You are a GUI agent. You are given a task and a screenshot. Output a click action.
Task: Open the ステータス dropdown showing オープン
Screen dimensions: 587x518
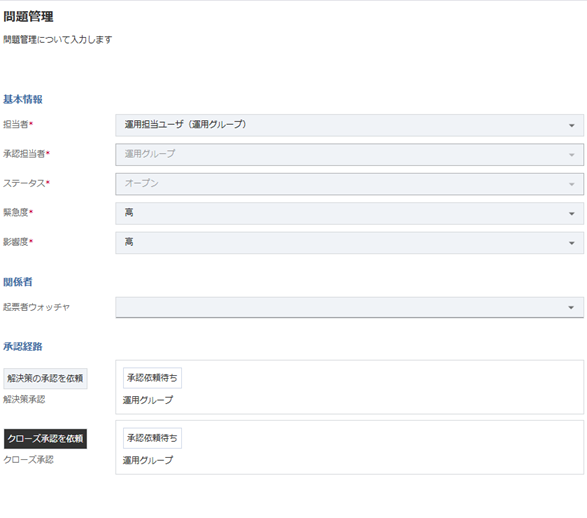[349, 184]
